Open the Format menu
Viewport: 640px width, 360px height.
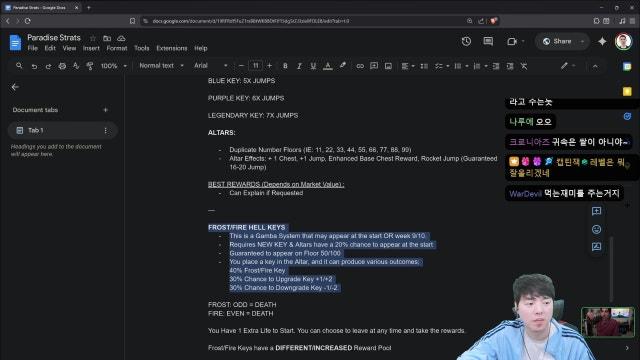click(x=117, y=48)
